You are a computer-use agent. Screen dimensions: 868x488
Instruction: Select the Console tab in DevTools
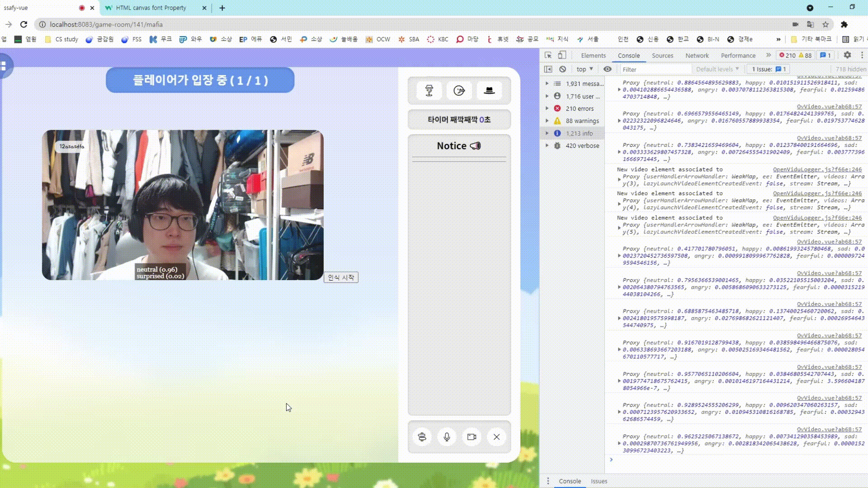pos(628,55)
